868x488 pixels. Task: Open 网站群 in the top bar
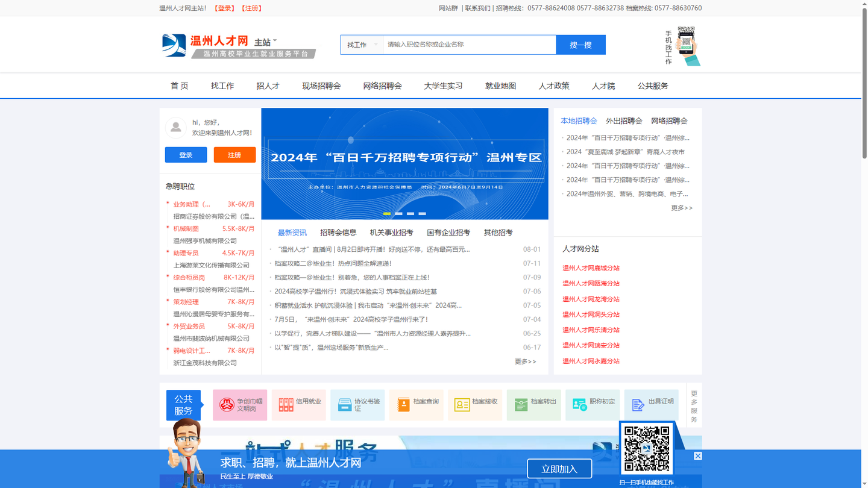[x=448, y=8]
